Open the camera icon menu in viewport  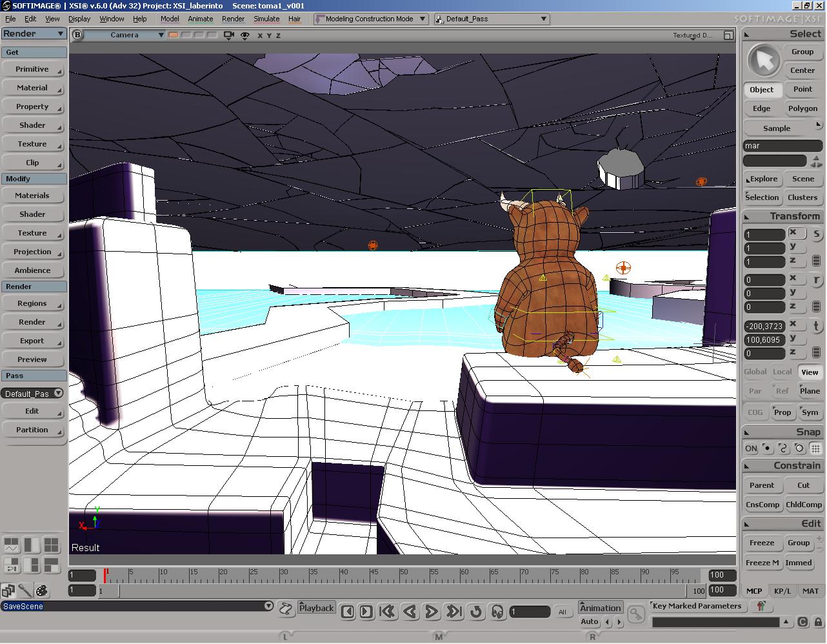228,35
